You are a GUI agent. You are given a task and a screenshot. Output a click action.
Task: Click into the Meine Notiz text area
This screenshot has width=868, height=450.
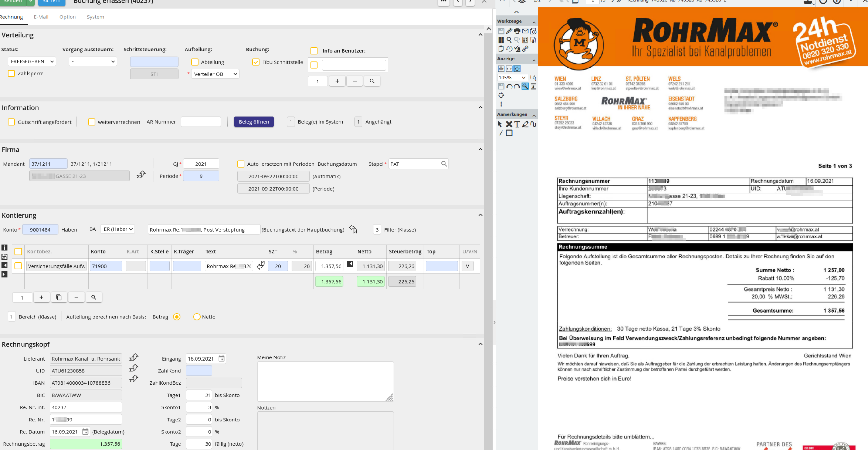[x=325, y=381]
